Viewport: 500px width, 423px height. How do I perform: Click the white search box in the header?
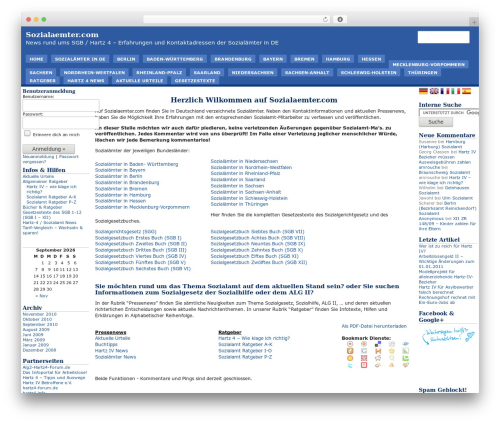(x=443, y=37)
